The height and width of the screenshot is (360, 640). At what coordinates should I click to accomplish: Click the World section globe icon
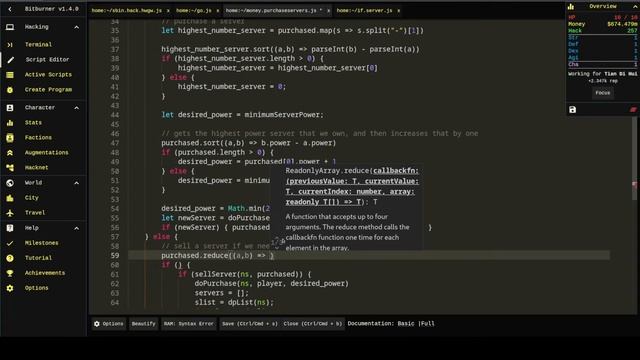[x=10, y=183]
